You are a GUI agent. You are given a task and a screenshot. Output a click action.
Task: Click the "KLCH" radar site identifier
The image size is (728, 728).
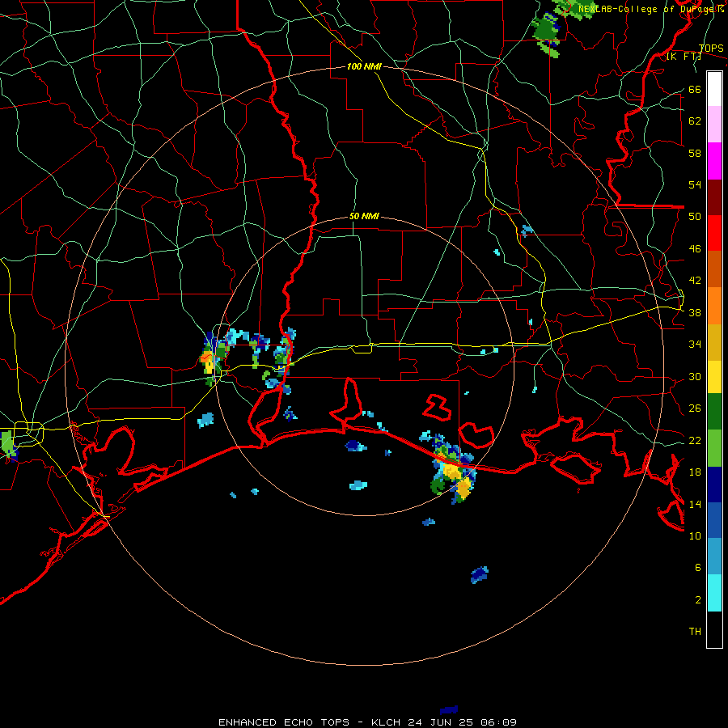click(x=386, y=722)
